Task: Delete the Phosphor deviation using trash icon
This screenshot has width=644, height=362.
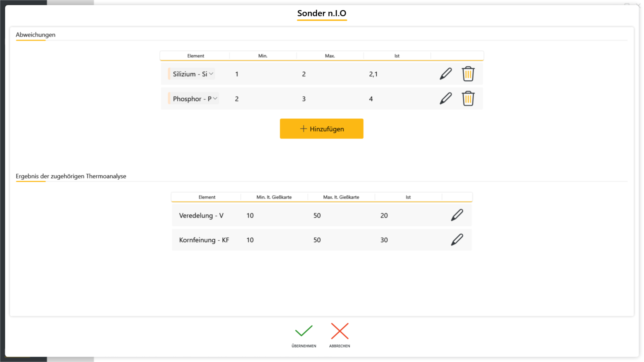Action: (468, 99)
